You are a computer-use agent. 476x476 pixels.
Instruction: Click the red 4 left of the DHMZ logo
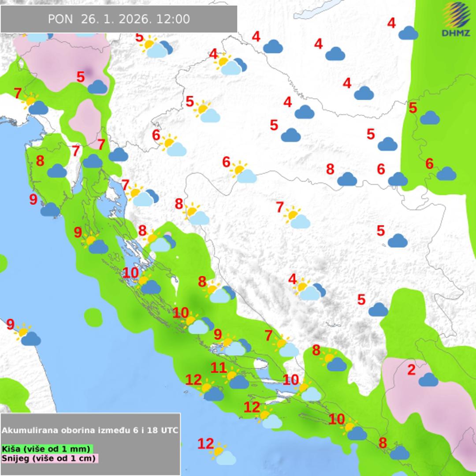click(391, 23)
